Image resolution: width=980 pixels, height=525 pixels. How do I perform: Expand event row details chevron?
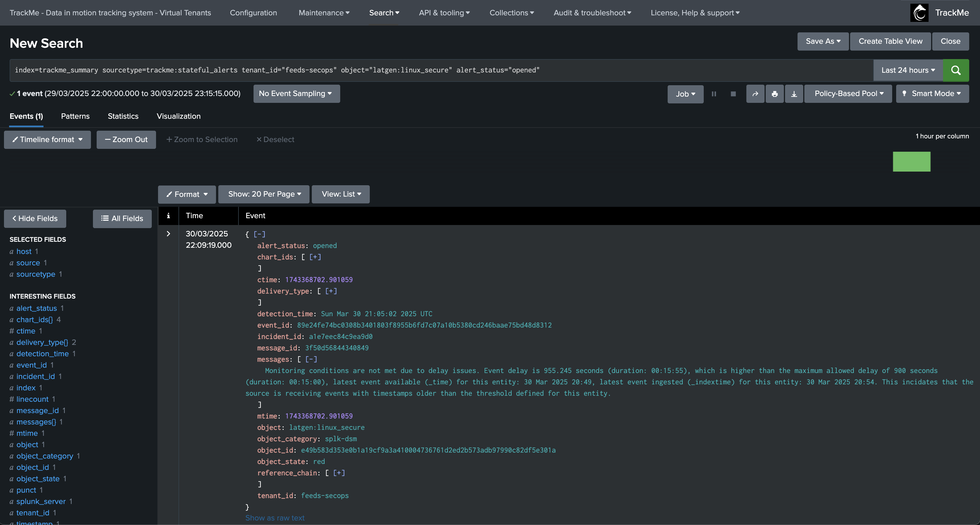click(168, 234)
